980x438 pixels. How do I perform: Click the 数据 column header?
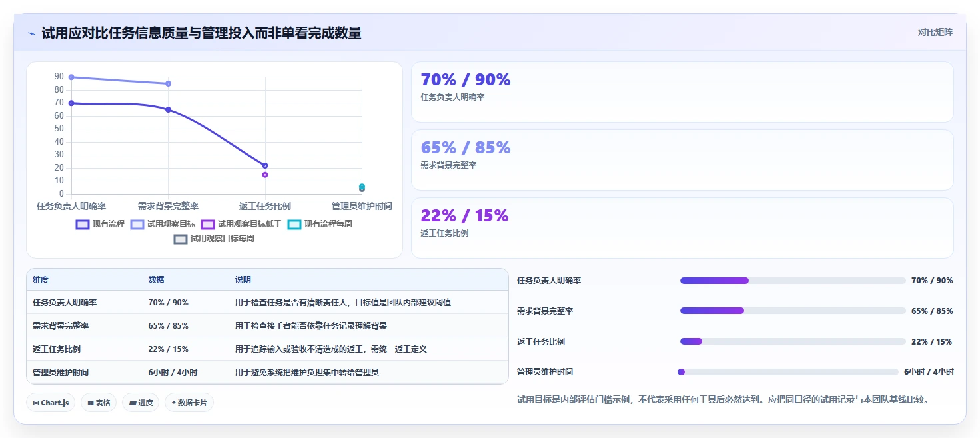click(x=156, y=280)
